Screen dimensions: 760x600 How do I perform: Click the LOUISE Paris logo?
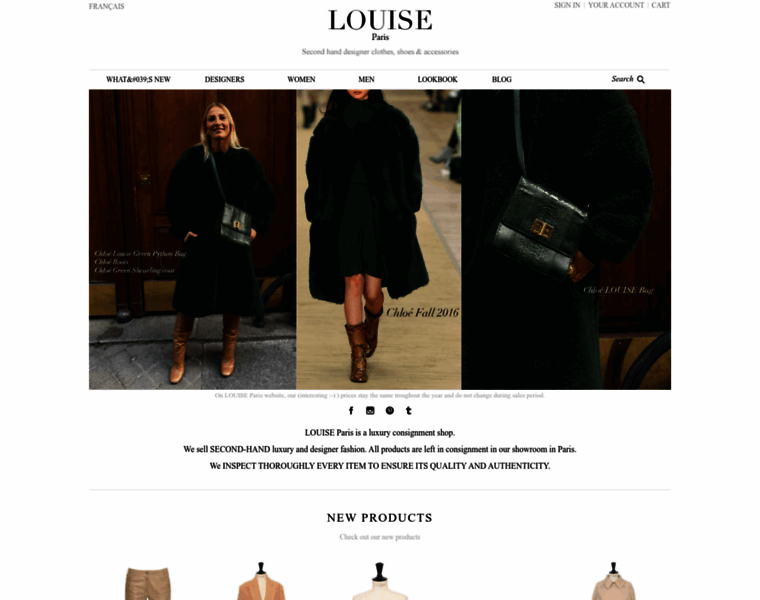[x=380, y=25]
